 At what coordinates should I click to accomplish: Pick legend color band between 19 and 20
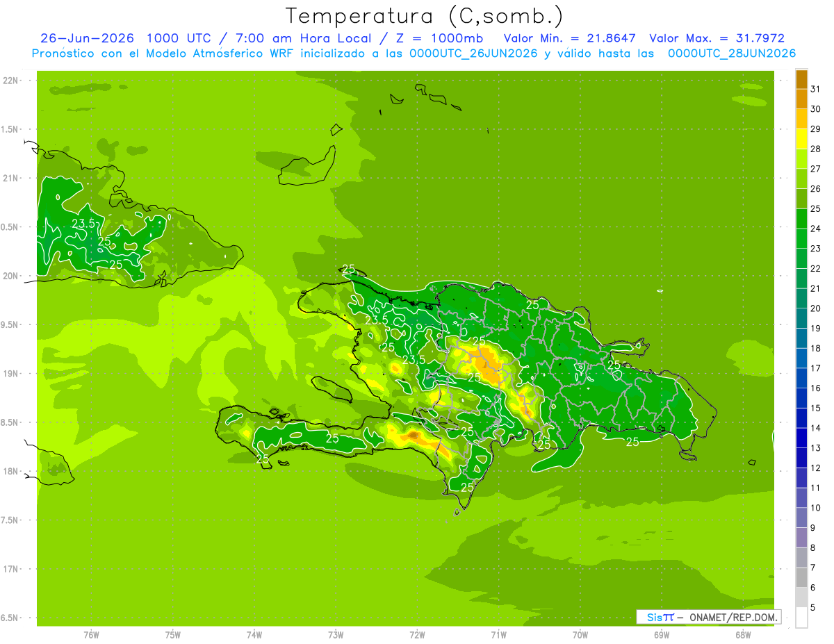(x=801, y=318)
